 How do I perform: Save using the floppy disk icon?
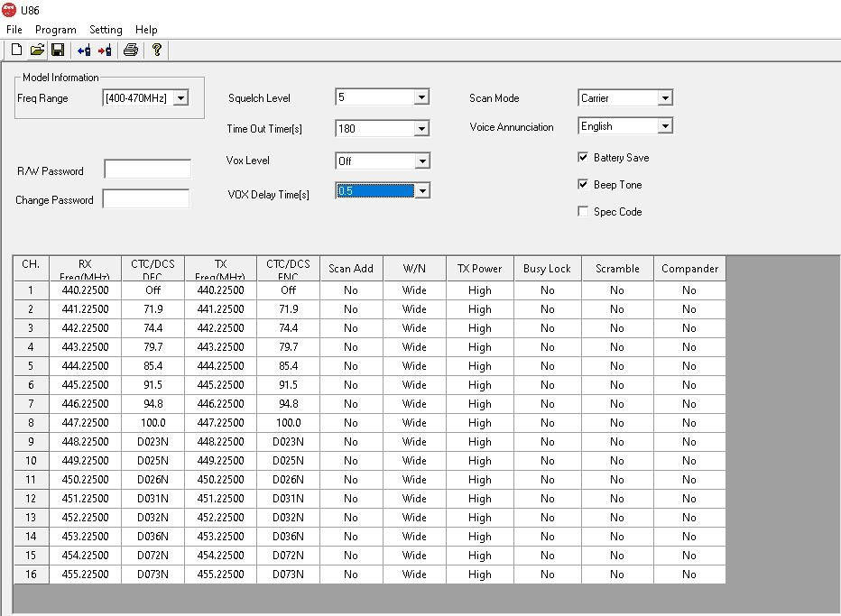(58, 50)
